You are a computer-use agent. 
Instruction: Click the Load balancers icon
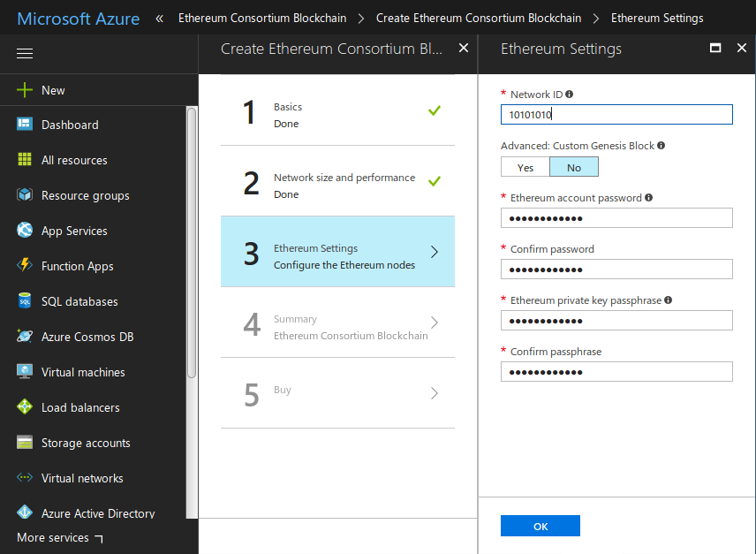[25, 407]
